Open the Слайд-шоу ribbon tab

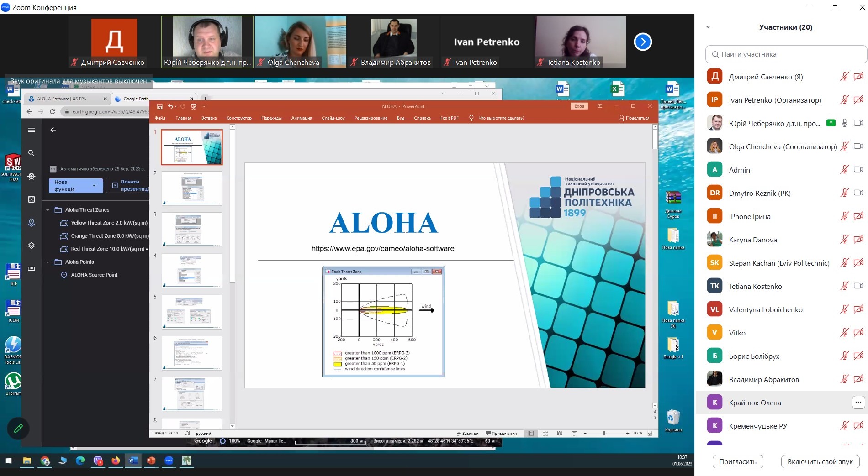pyautogui.click(x=333, y=118)
